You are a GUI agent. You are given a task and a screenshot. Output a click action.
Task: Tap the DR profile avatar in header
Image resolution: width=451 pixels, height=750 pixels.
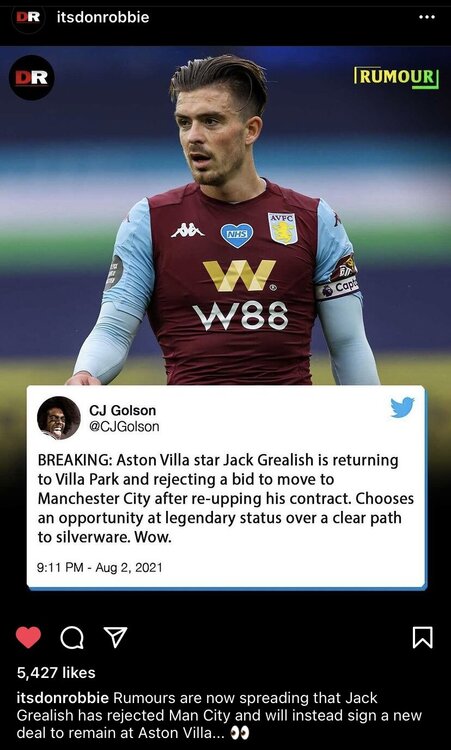28,18
